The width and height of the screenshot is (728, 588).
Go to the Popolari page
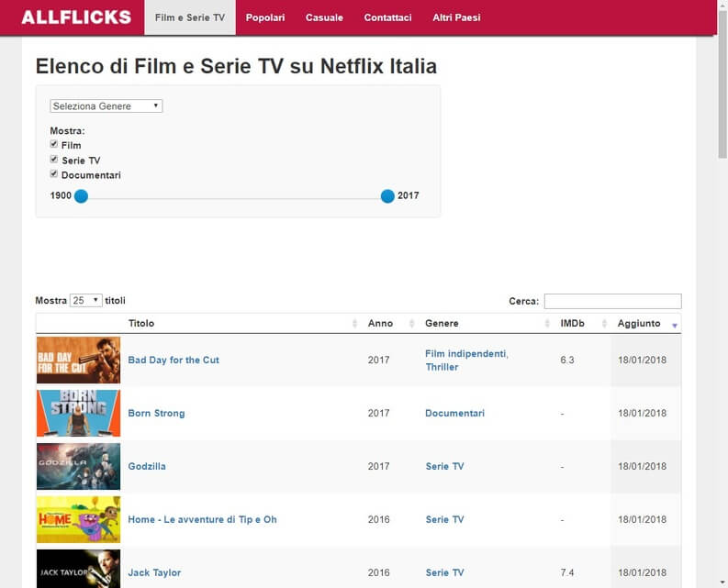tap(265, 17)
